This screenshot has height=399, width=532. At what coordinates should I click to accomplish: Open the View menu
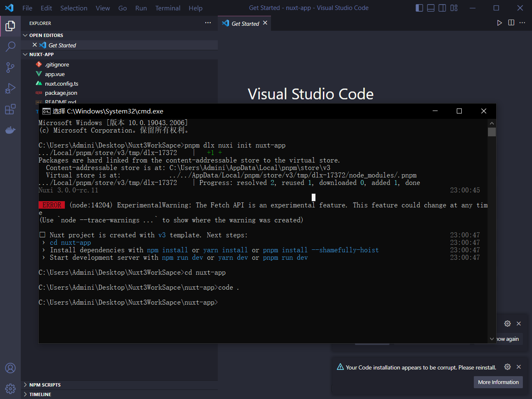coord(103,8)
